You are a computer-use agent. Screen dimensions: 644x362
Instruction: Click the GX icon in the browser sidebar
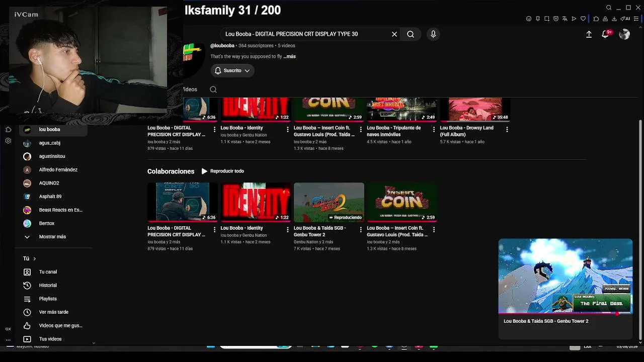click(x=8, y=329)
